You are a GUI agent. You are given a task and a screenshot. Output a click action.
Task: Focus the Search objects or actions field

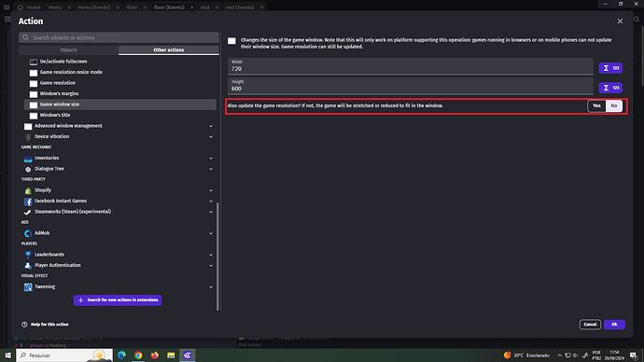click(x=119, y=37)
